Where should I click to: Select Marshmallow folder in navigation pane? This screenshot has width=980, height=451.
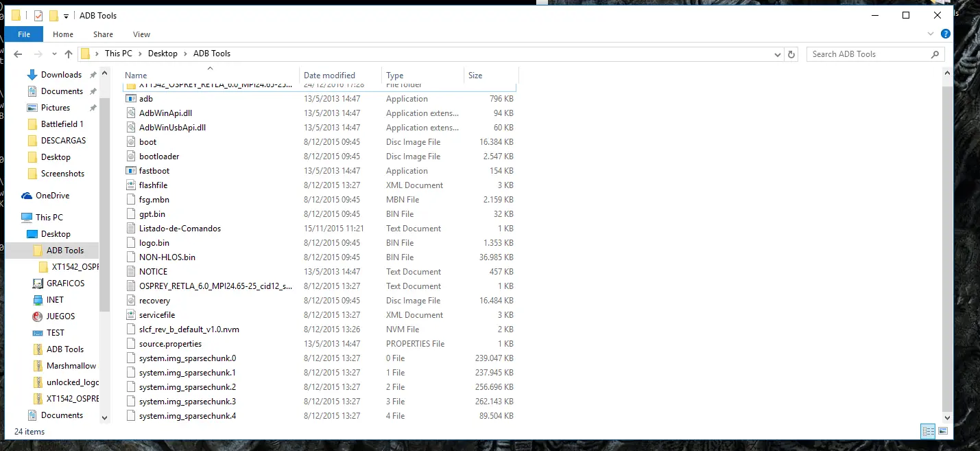point(71,366)
